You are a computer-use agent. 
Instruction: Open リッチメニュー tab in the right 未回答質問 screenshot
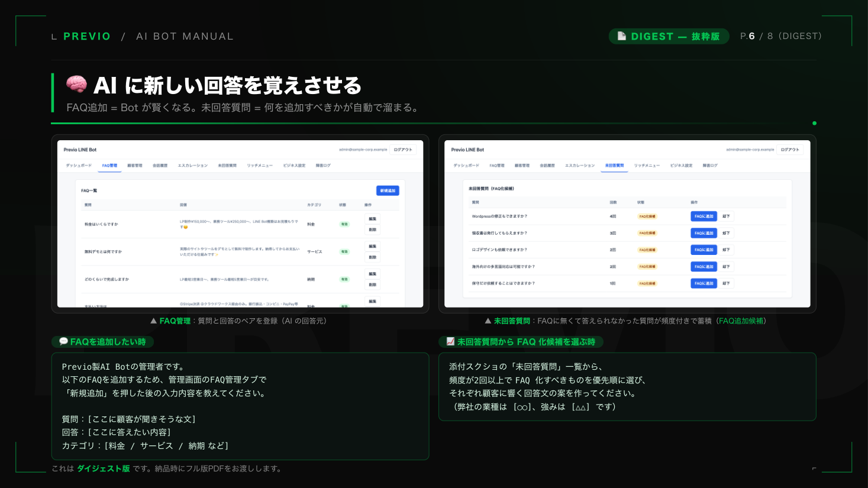[x=647, y=166]
